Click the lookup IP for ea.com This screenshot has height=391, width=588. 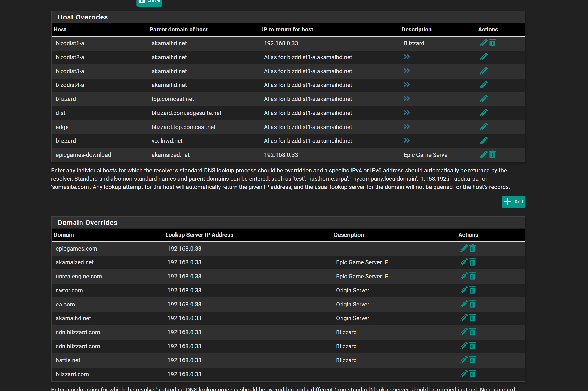(184, 305)
